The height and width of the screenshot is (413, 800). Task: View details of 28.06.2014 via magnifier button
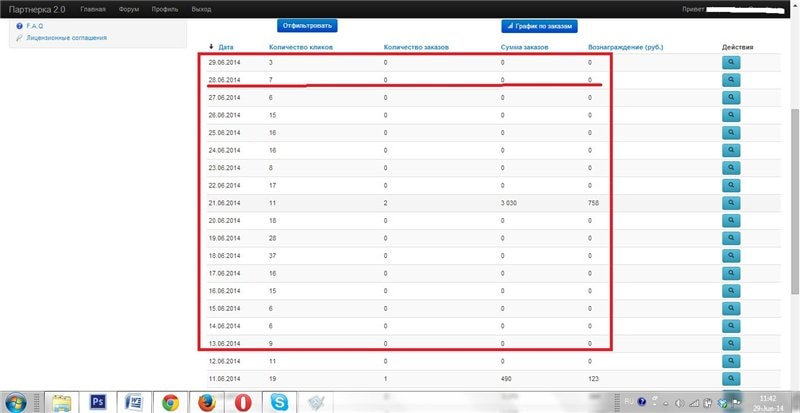[731, 80]
